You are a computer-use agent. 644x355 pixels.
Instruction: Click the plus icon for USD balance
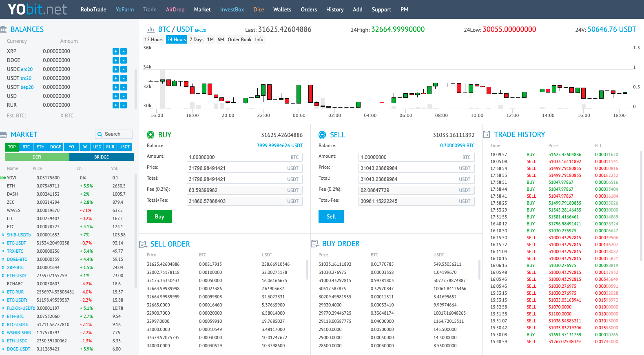tap(116, 96)
